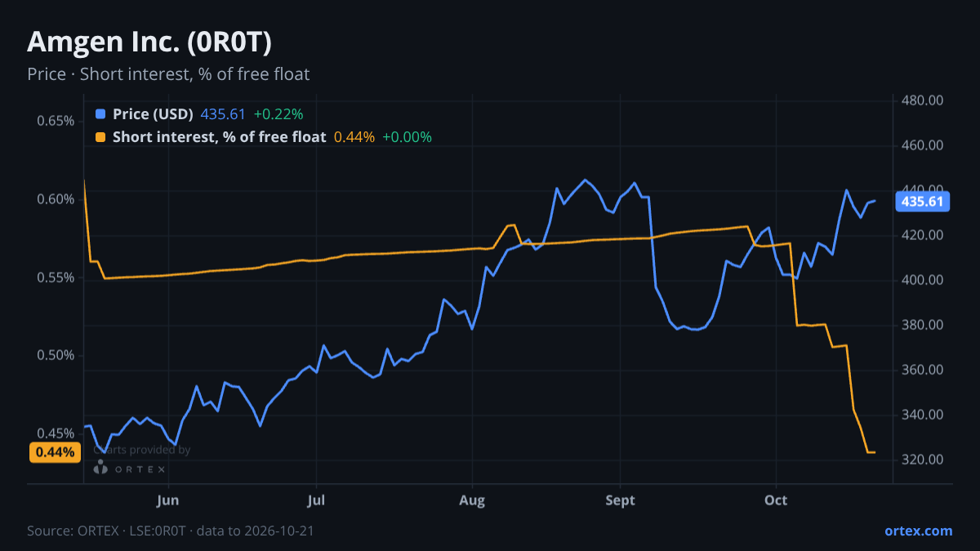Click the 0.65% left axis label
980x551 pixels.
click(x=56, y=121)
